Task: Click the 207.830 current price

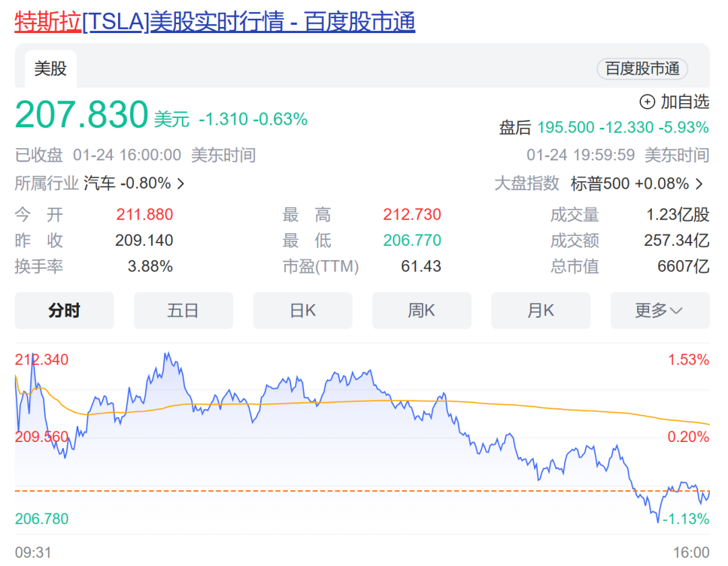Action: point(82,115)
